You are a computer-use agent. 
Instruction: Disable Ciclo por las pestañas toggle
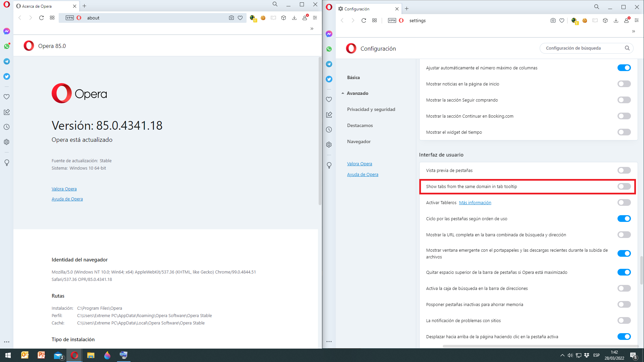[624, 219]
